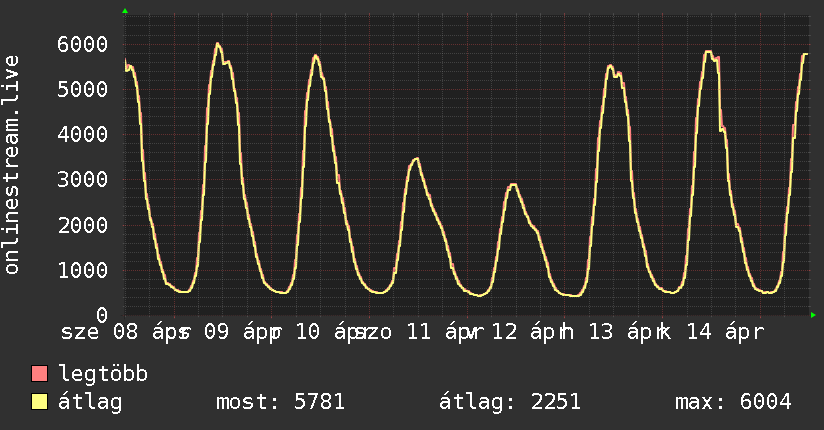The width and height of the screenshot is (824, 430).
Task: Click the 6000 y-axis label
Action: point(83,44)
